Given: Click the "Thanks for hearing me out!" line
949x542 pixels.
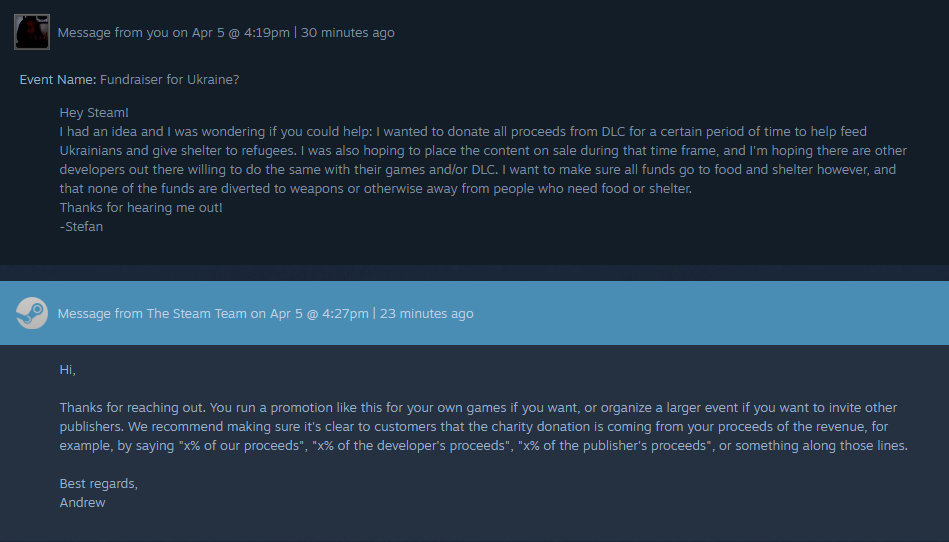Looking at the screenshot, I should [141, 207].
